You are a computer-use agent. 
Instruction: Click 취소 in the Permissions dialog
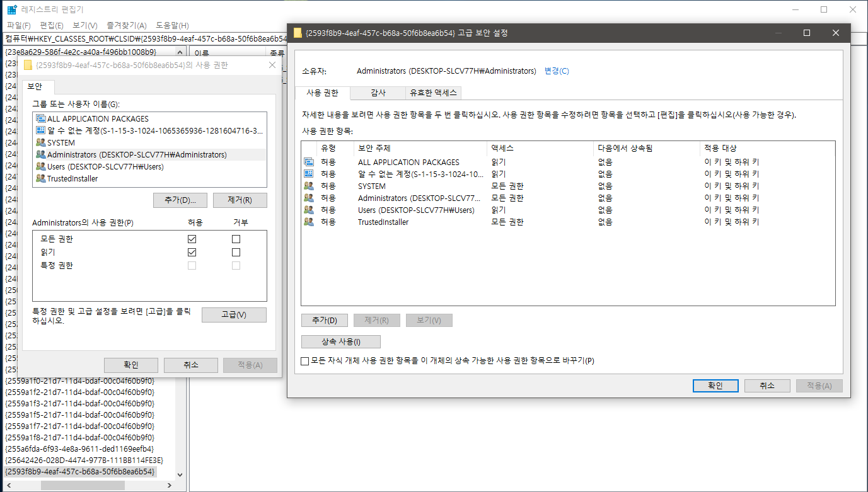[191, 365]
